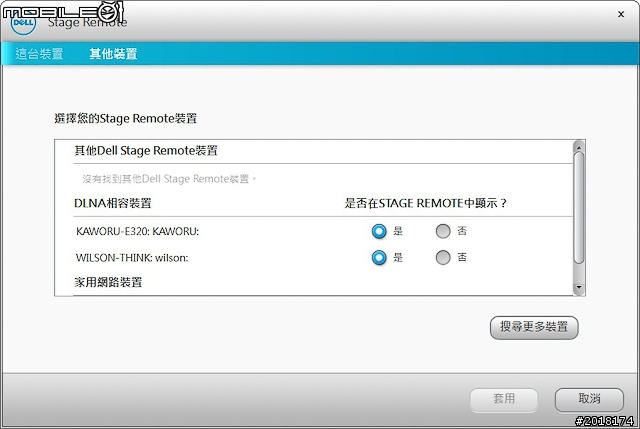The height and width of the screenshot is (429, 640).
Task: Click the device list scroll up arrow
Action: coord(579,146)
